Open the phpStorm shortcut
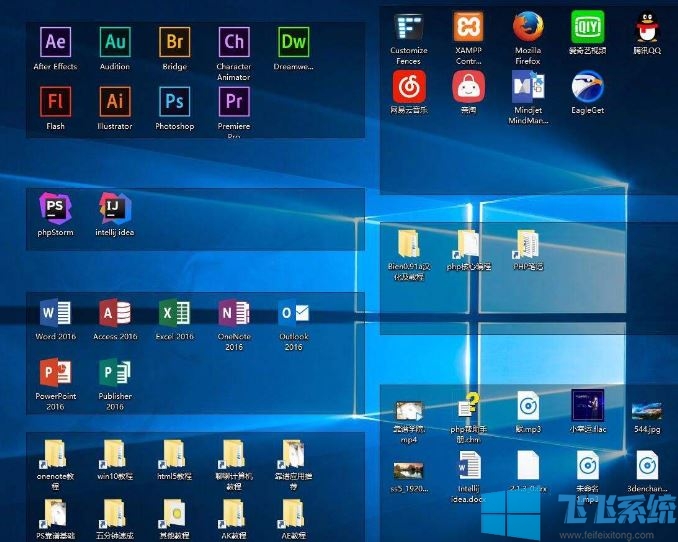Image resolution: width=678 pixels, height=542 pixels. tap(55, 209)
